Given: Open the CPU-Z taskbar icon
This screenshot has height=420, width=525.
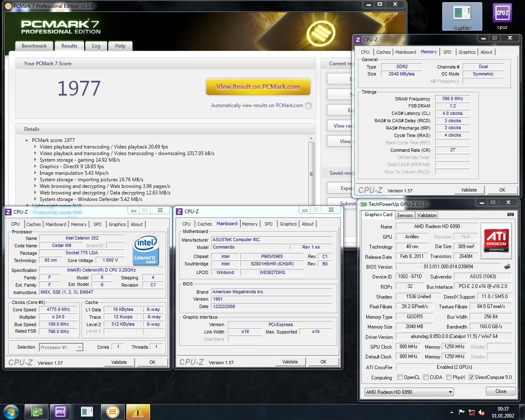Looking at the screenshot, I should click(x=60, y=412).
